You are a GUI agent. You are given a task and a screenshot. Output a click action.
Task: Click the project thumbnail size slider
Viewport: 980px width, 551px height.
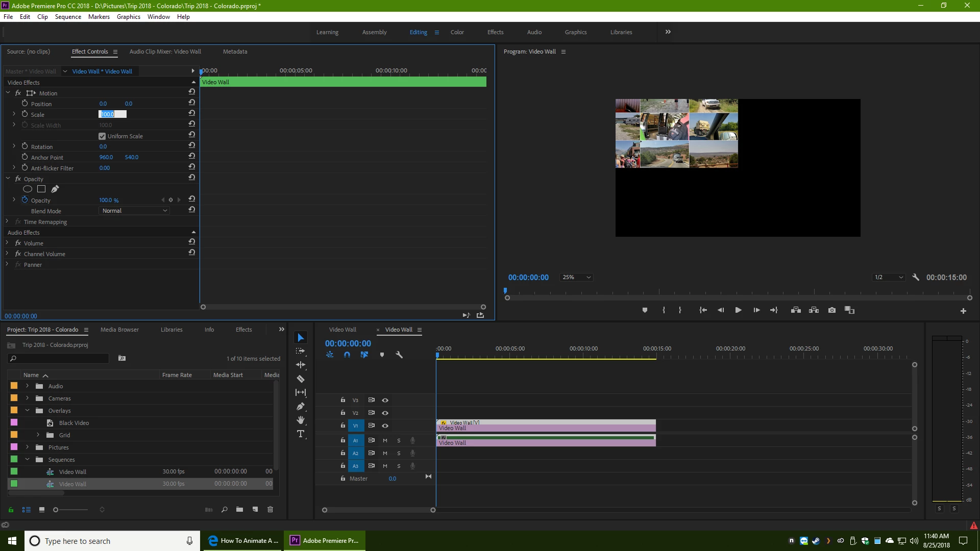56,510
